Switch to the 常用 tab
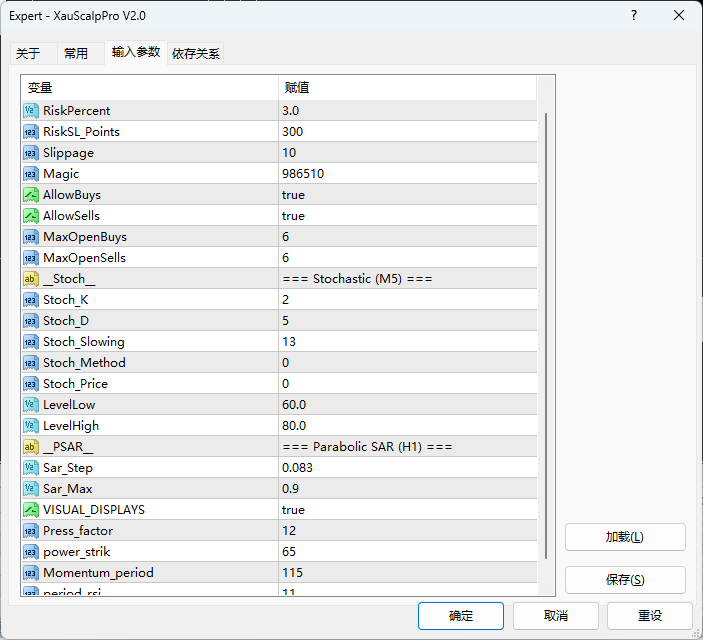Screen dimensions: 703x640 coord(76,53)
